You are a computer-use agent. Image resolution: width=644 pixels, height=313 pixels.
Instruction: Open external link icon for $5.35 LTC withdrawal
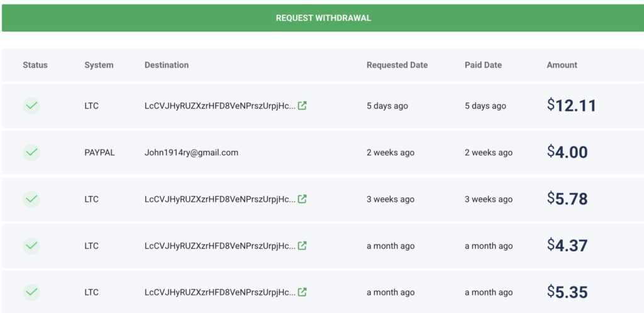[303, 292]
